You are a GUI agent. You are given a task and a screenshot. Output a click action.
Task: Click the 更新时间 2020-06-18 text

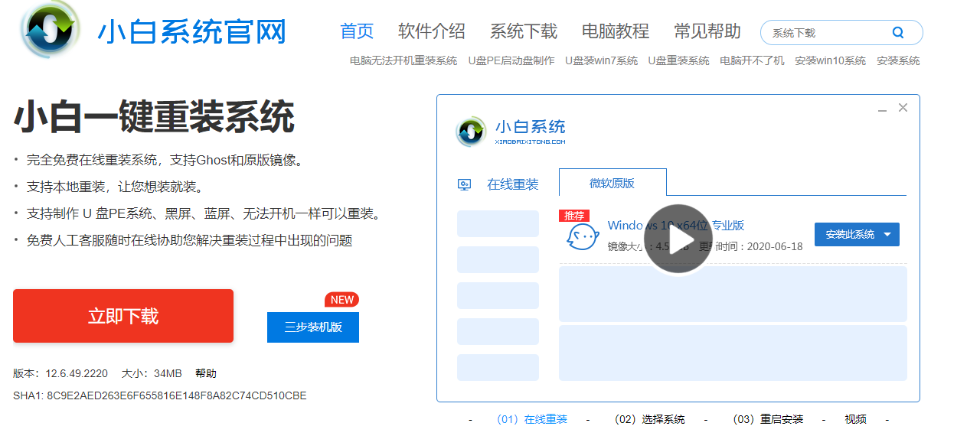pyautogui.click(x=751, y=246)
